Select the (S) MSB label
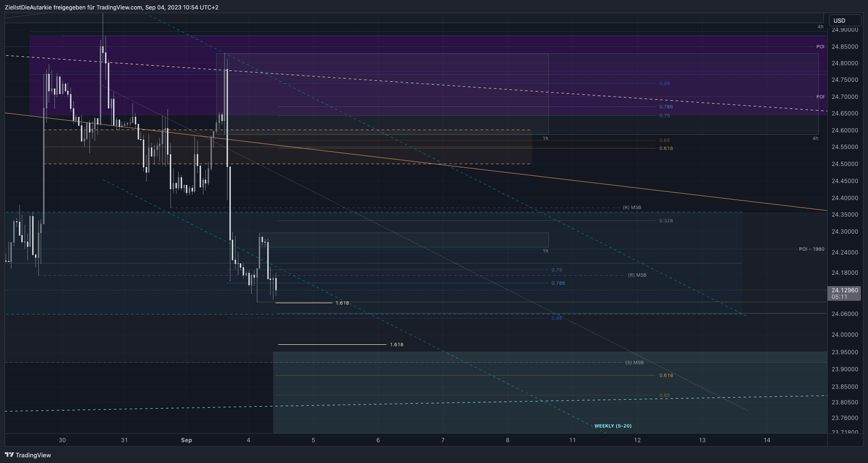The image size is (868, 463). [634, 363]
